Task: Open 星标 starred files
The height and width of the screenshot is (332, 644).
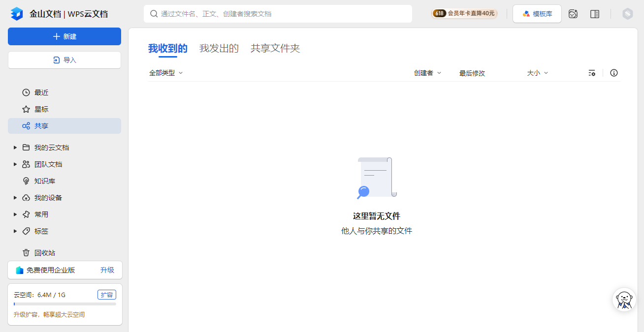Action: point(64,109)
